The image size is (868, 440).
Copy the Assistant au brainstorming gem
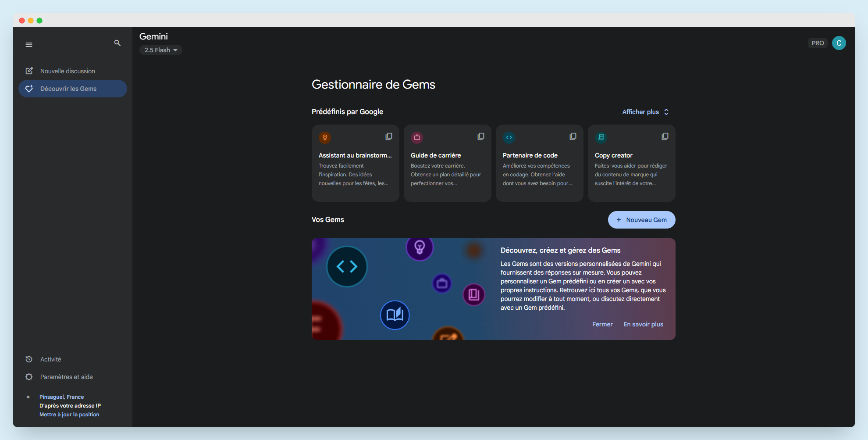click(x=389, y=136)
